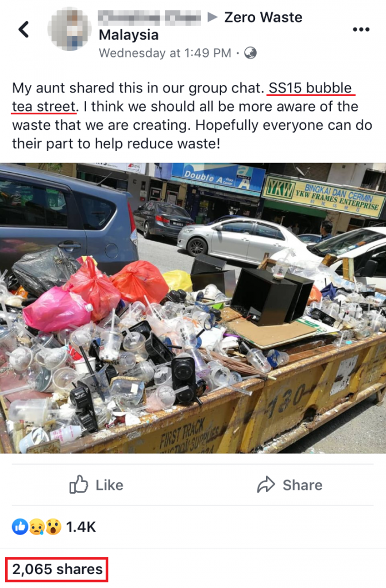
Task: Tap the public globe privacy icon
Action: [250, 53]
